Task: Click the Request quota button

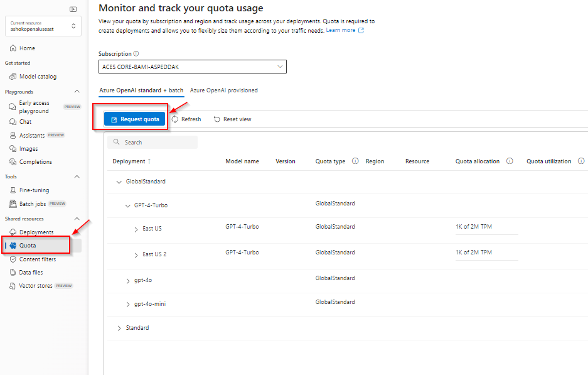Action: pyautogui.click(x=135, y=119)
